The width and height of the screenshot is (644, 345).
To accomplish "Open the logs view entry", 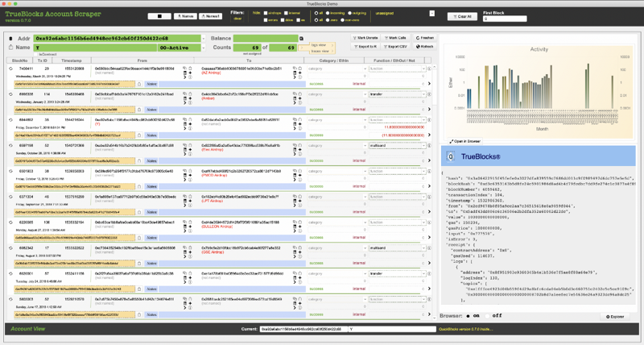I will click(322, 45).
